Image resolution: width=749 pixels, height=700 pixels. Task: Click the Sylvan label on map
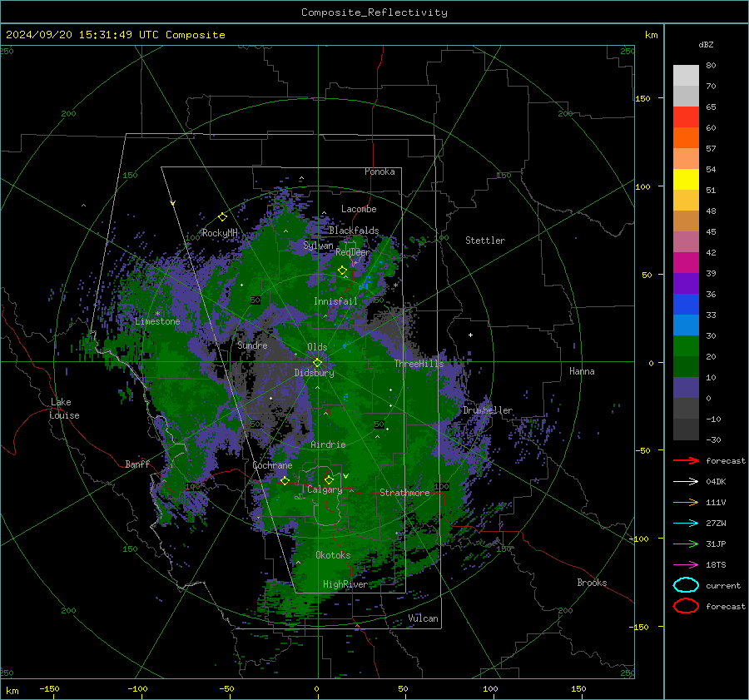(x=318, y=246)
